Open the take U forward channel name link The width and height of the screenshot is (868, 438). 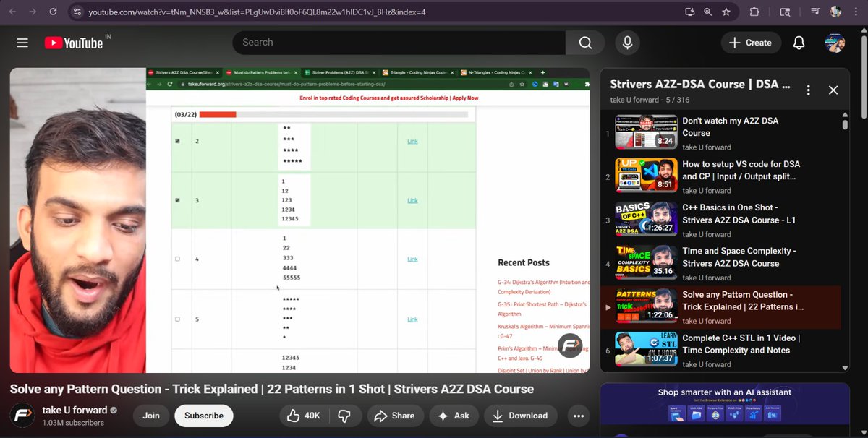[x=75, y=410]
